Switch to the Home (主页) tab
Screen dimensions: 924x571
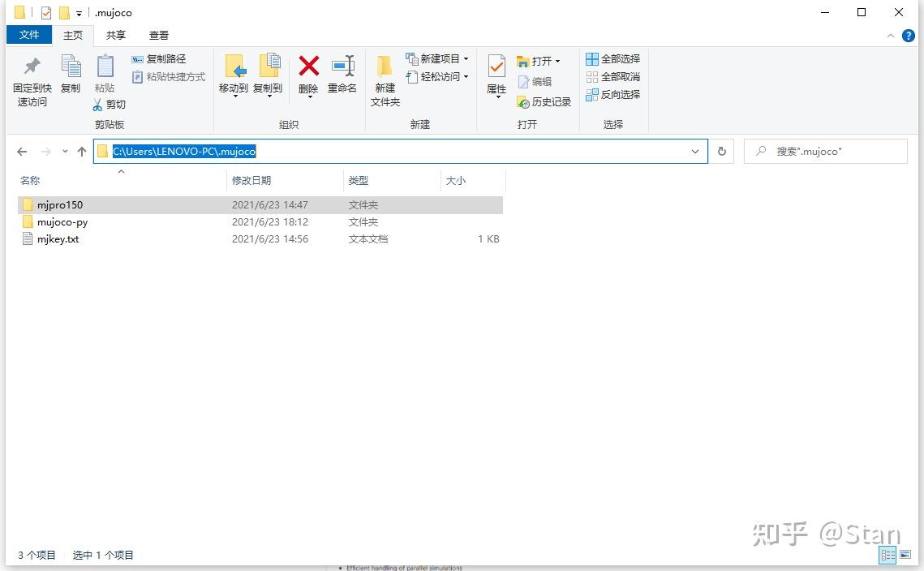click(x=73, y=36)
